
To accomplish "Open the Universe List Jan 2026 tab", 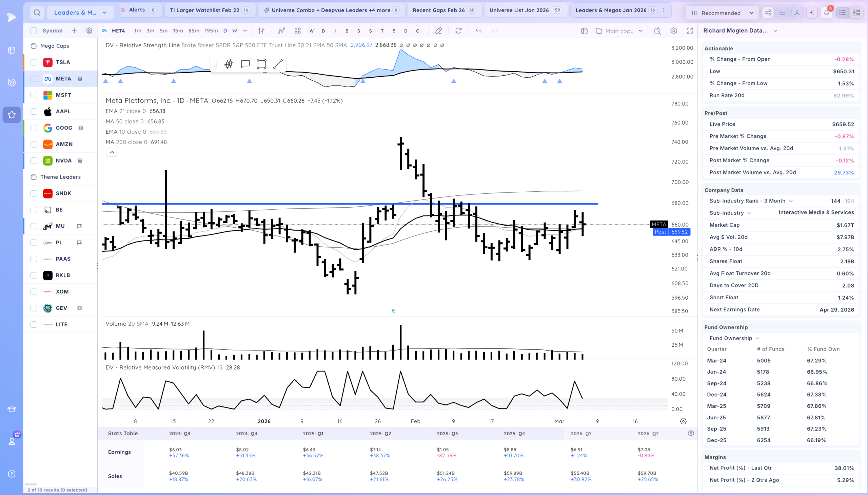I will [x=526, y=10].
